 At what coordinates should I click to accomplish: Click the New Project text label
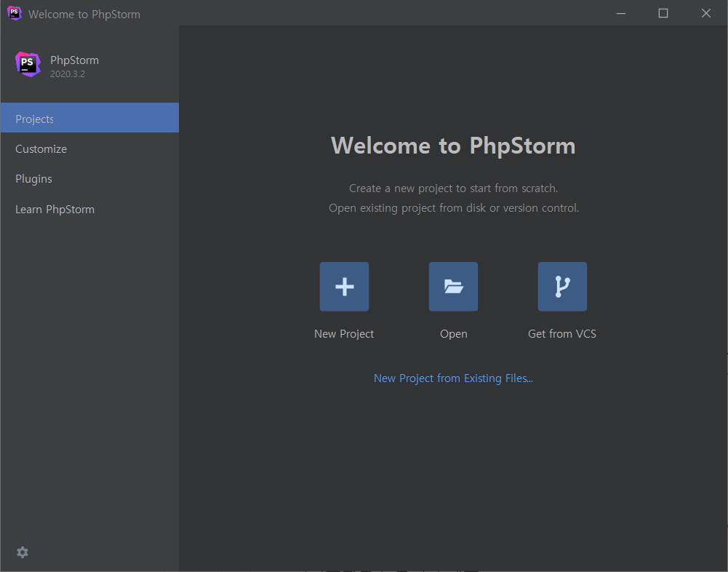point(344,333)
